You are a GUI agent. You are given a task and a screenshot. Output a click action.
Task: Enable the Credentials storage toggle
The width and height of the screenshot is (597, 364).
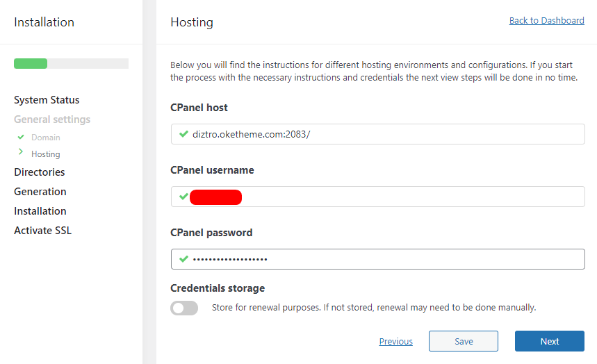click(x=184, y=308)
